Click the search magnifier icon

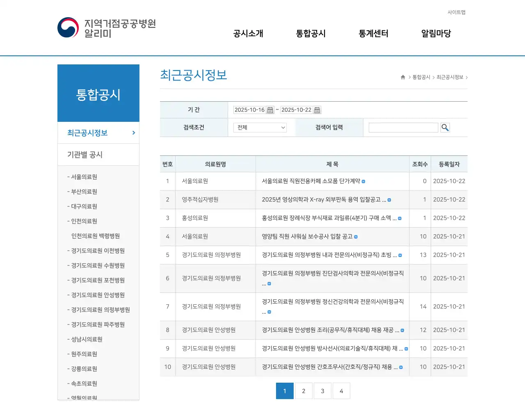445,127
